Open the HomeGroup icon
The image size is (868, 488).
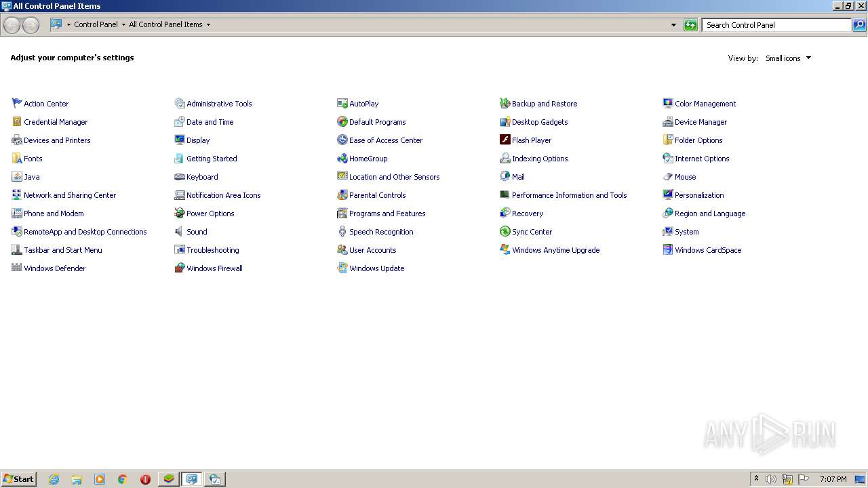point(342,158)
